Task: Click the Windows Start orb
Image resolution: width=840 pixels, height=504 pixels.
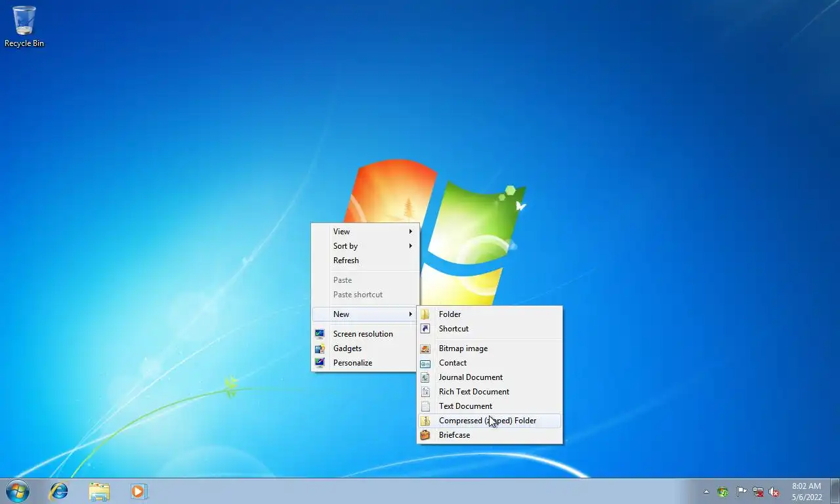Action: [17, 491]
